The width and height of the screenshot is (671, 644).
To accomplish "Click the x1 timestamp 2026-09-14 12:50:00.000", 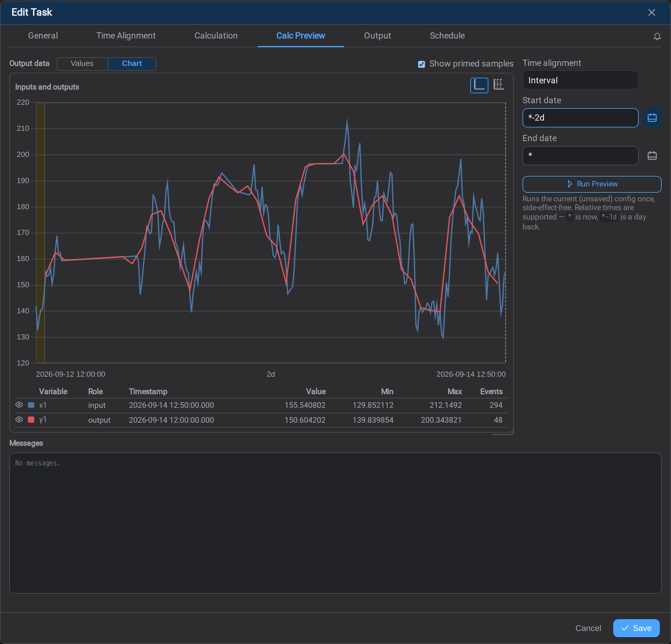I will [171, 405].
